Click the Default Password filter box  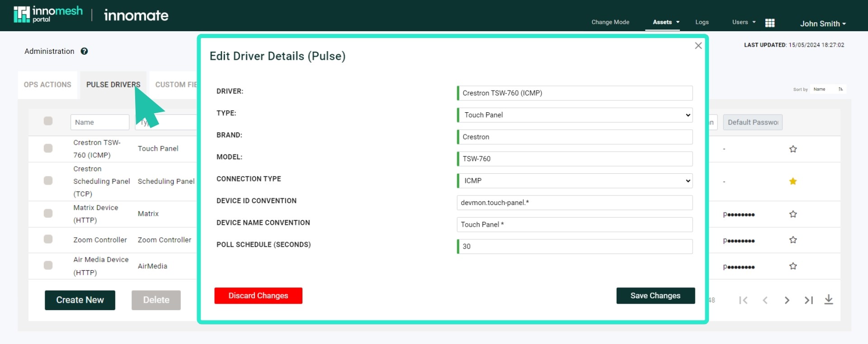tap(753, 122)
